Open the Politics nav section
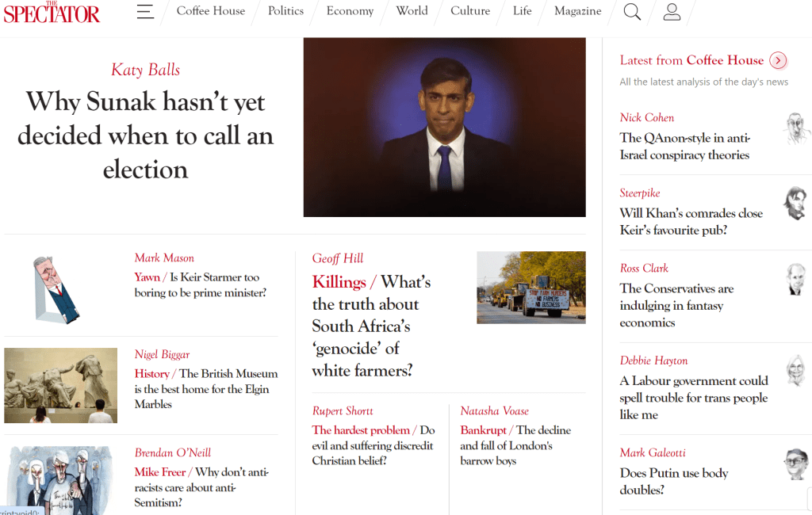Screen dimensions: 812x515 [x=285, y=11]
